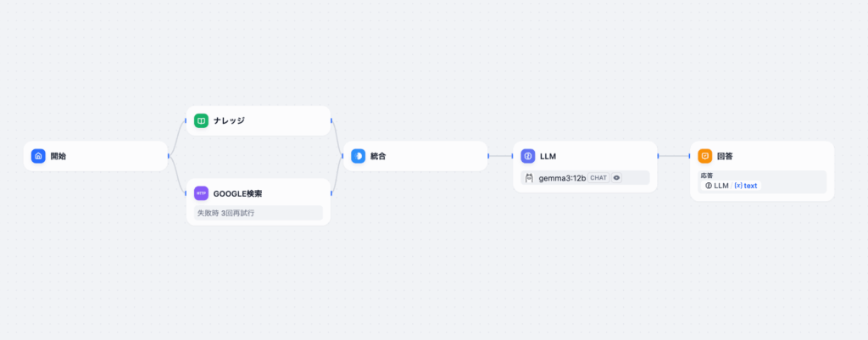Click the purple HTTP icon on GOOGLE検索 node
Image resolution: width=868 pixels, height=340 pixels.
(x=201, y=193)
